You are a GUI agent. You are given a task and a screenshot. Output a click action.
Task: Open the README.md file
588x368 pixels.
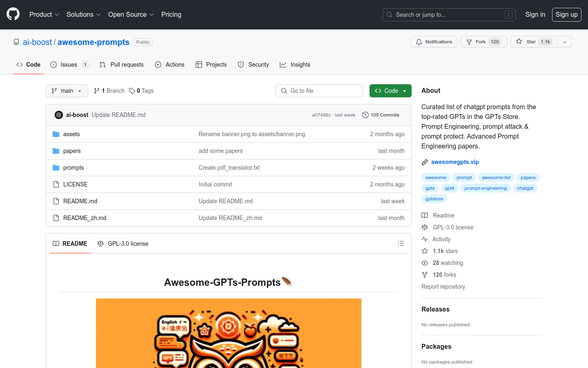click(80, 201)
